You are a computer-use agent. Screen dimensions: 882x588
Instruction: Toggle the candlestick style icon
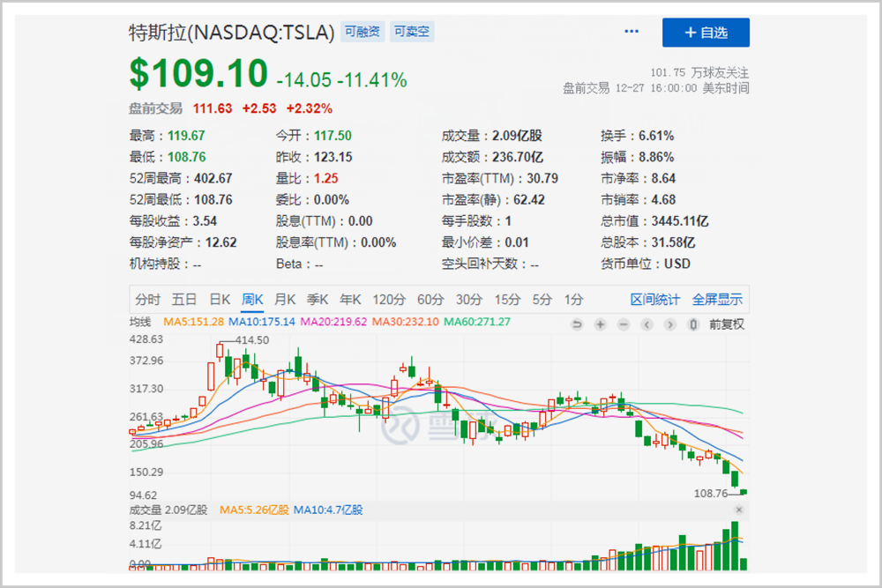point(693,324)
